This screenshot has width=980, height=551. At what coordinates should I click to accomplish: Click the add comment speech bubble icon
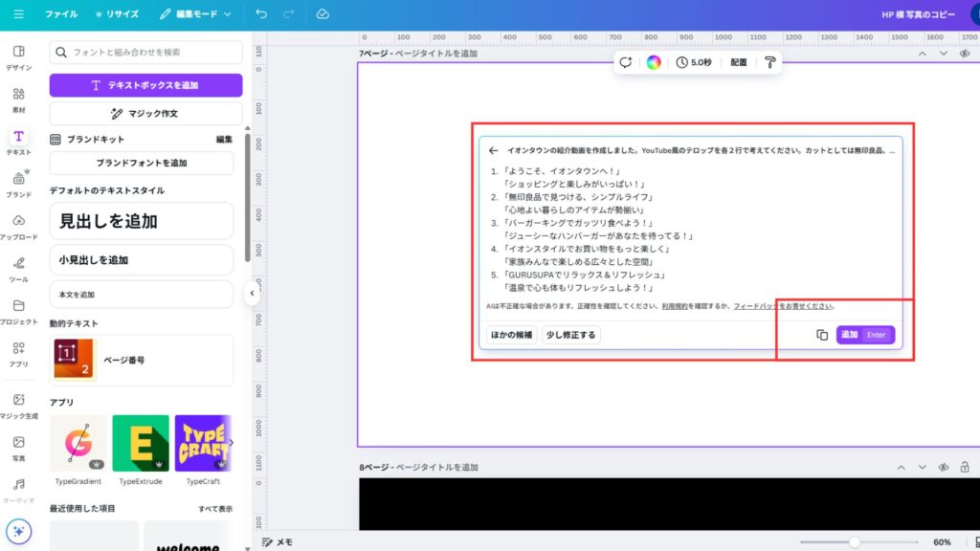(x=625, y=62)
